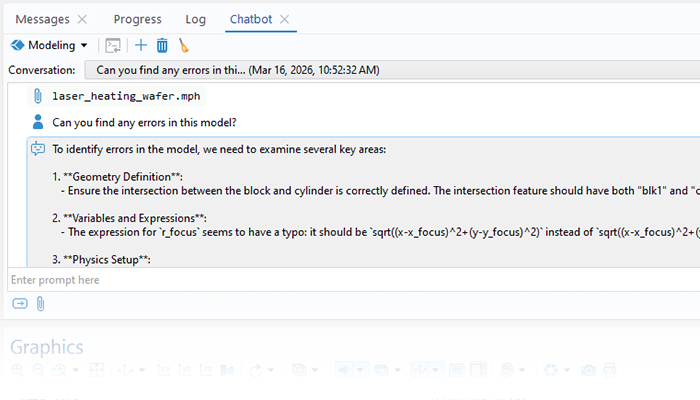Close the Chatbot tab
700x400 pixels.
click(x=284, y=19)
